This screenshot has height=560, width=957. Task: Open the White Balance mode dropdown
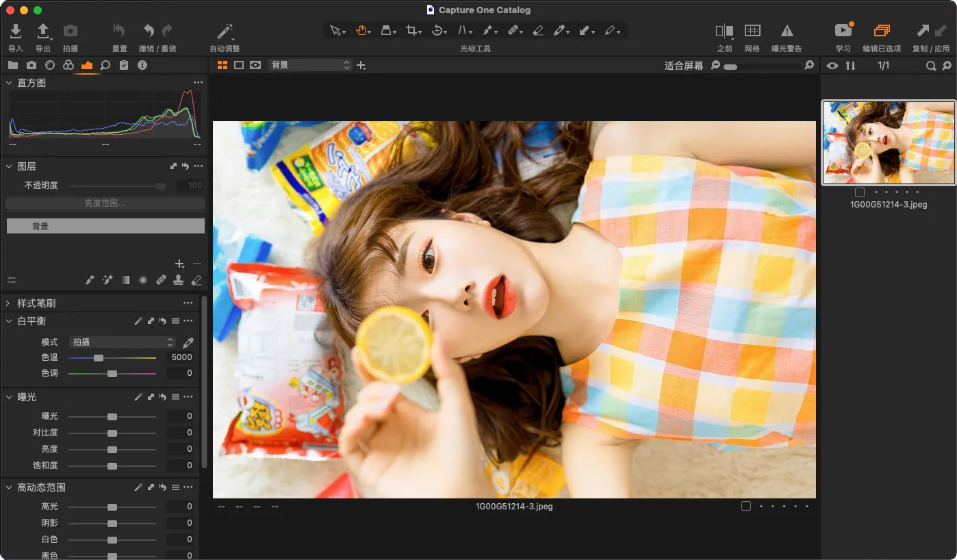[x=123, y=342]
